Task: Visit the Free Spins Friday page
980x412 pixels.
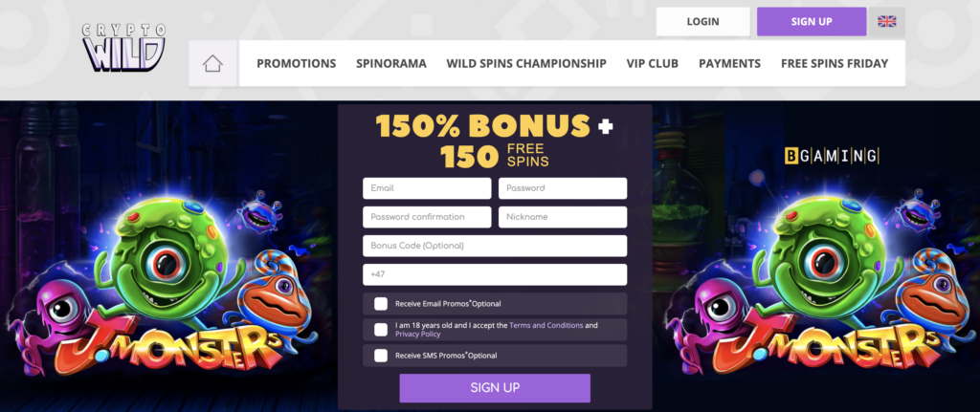Action: pyautogui.click(x=835, y=64)
